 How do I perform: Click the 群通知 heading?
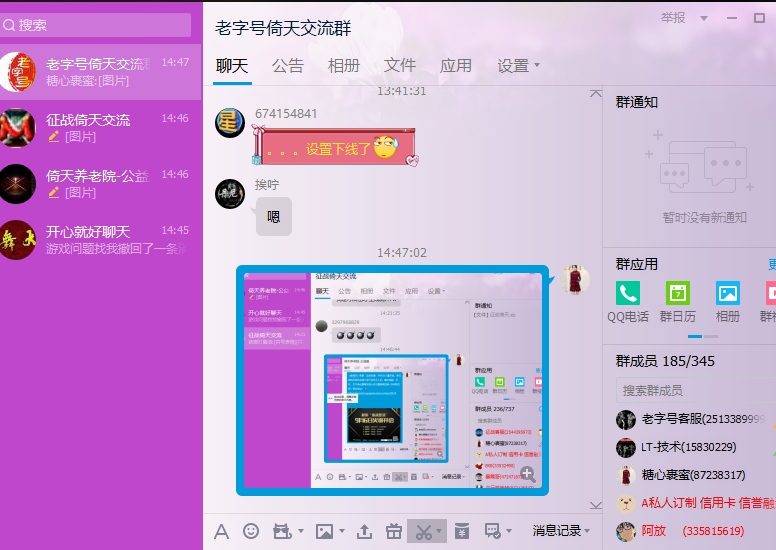(636, 102)
